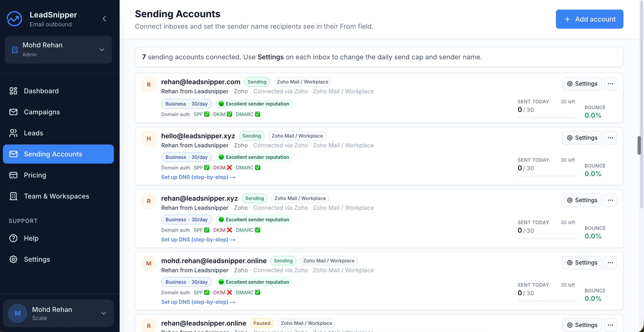This screenshot has width=644, height=332.
Task: Click the Campaigns envelope icon
Action: click(x=13, y=112)
